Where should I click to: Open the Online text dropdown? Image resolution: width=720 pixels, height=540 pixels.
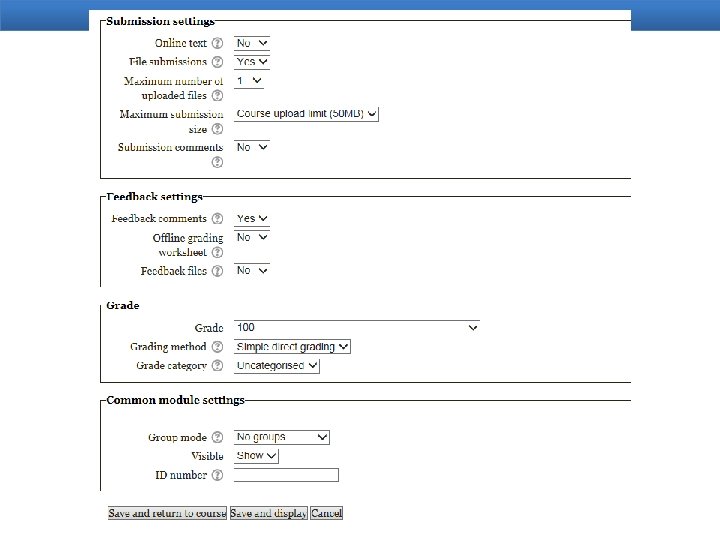click(x=252, y=43)
